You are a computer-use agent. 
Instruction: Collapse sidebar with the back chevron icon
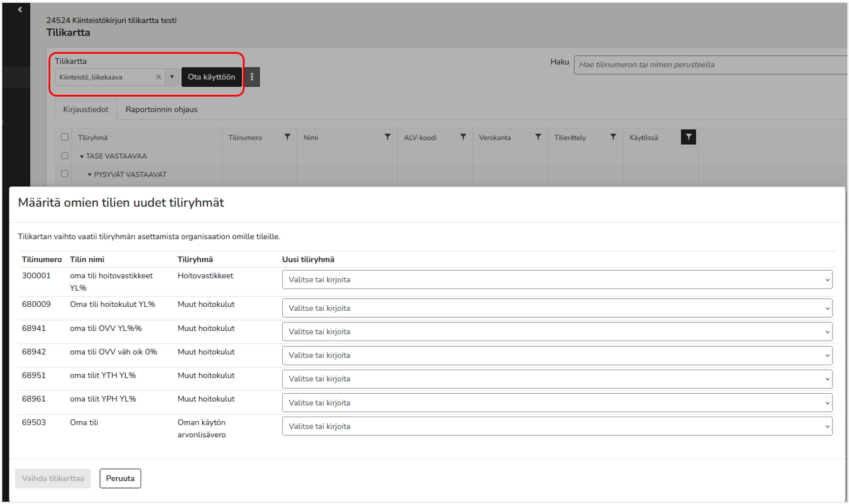pos(20,9)
